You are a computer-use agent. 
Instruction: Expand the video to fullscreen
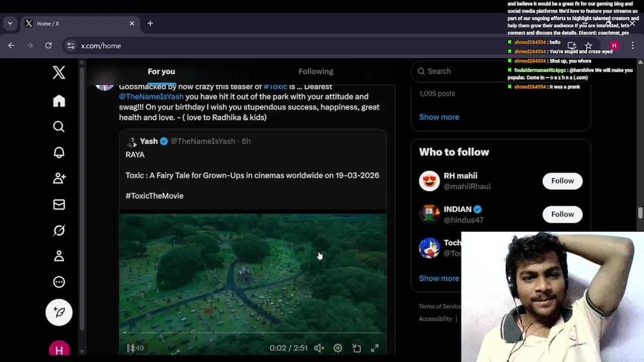pos(375,348)
